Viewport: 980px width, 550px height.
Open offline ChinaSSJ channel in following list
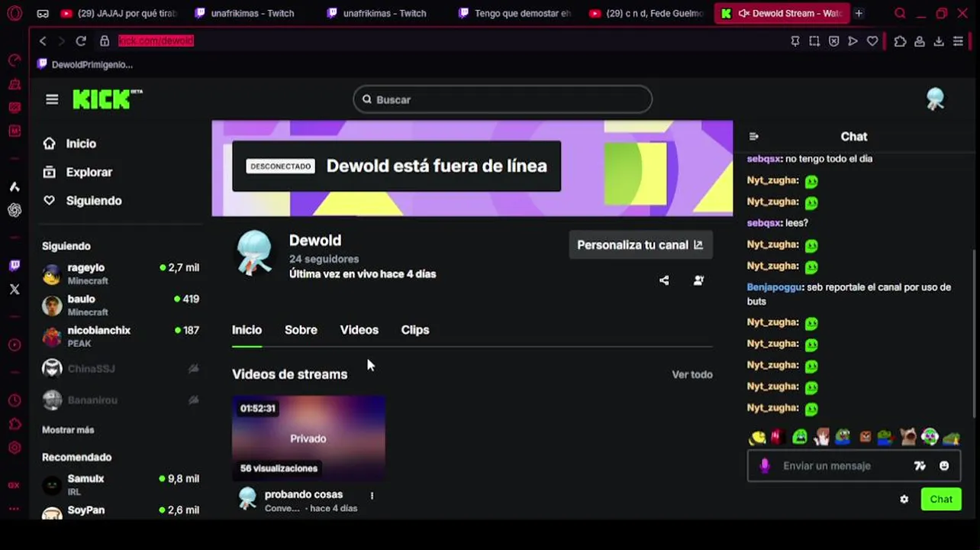tap(121, 369)
